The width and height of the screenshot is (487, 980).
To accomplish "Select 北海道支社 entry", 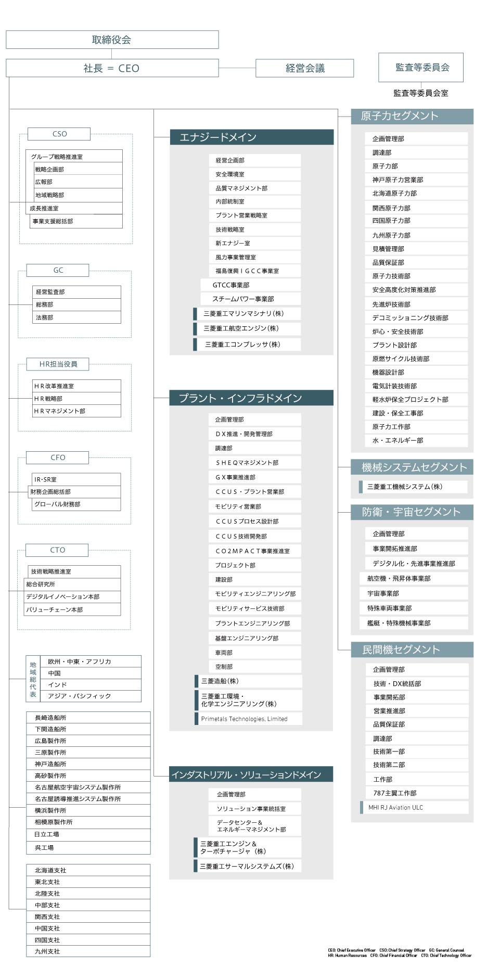I will pyautogui.click(x=88, y=870).
